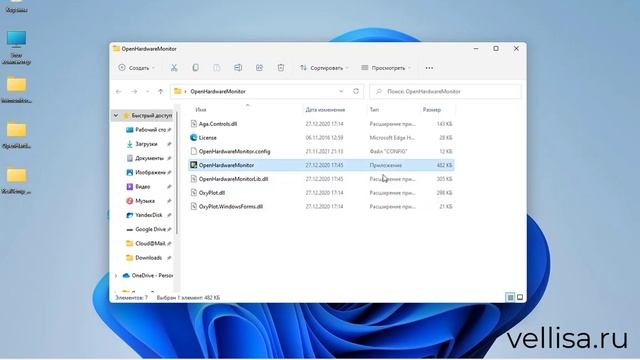The height and width of the screenshot is (360, 640).
Task: Click the OpenHardwareMonitor app icon
Action: (x=194, y=165)
